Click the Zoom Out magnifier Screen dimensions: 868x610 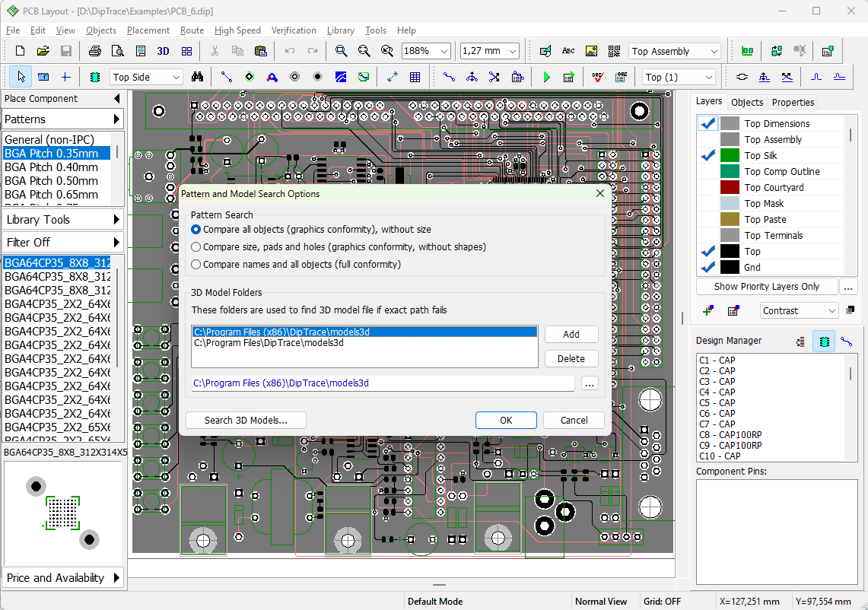[x=364, y=51]
